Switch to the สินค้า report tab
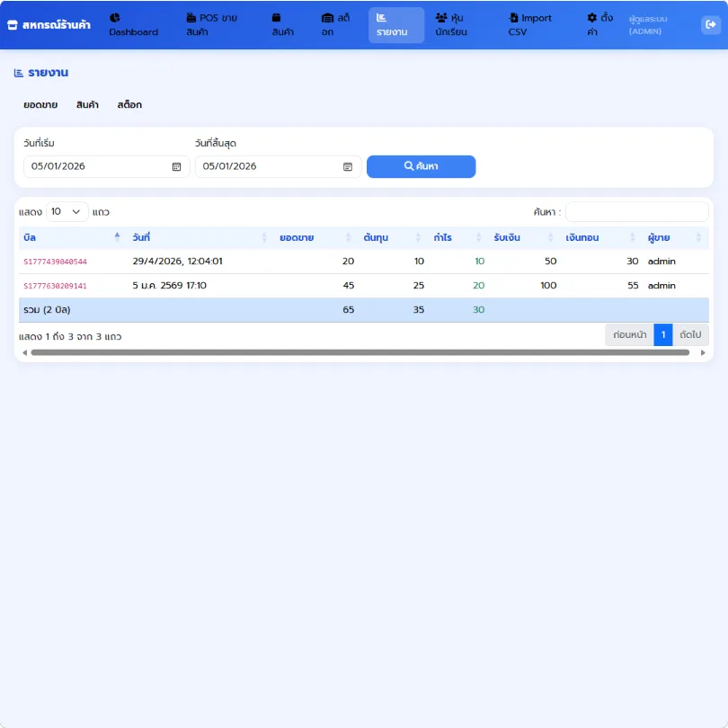The height and width of the screenshot is (728, 728). (x=87, y=105)
